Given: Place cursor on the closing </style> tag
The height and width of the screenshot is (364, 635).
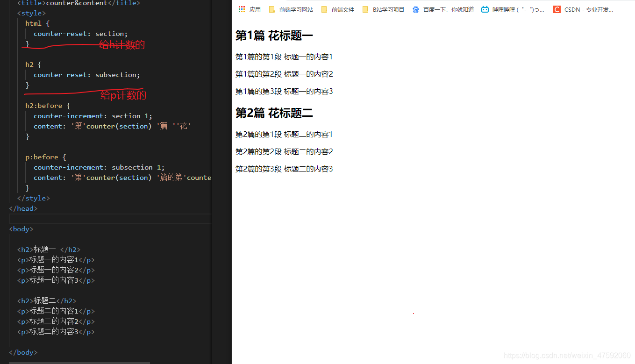Looking at the screenshot, I should click(33, 198).
